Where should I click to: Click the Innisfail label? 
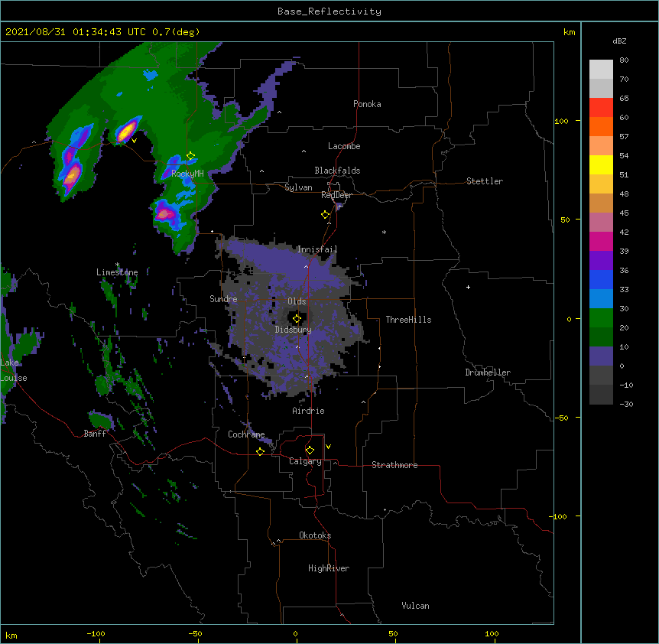click(x=317, y=249)
